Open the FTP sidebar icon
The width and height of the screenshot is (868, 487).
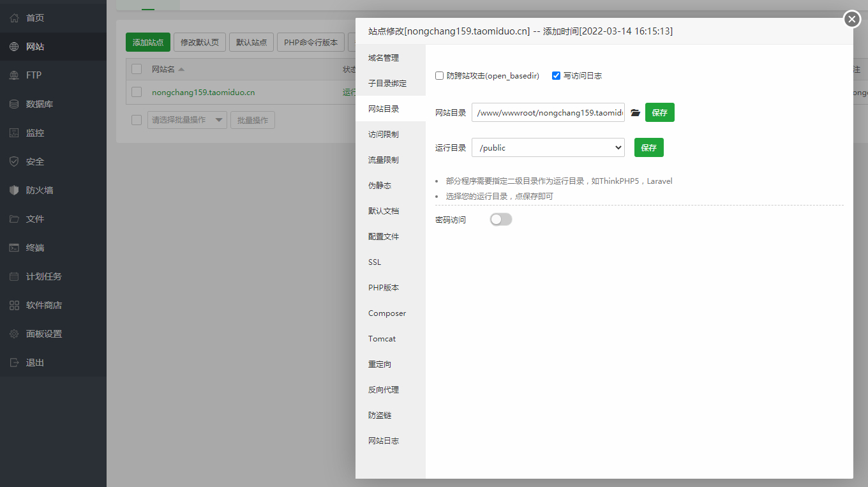point(14,75)
